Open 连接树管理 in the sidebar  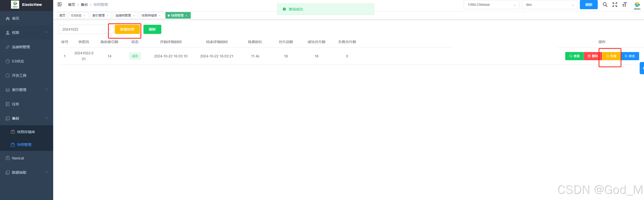27,47
